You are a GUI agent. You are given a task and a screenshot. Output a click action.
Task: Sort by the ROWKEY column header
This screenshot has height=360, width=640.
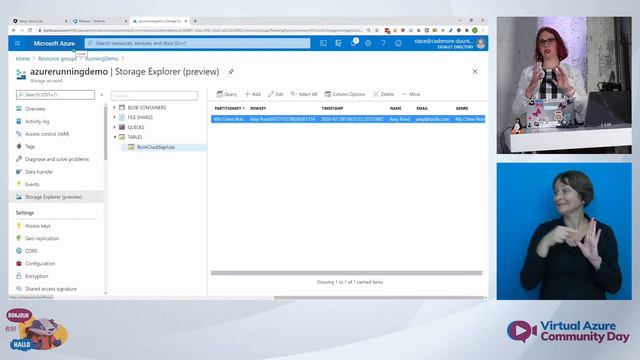pyautogui.click(x=258, y=109)
